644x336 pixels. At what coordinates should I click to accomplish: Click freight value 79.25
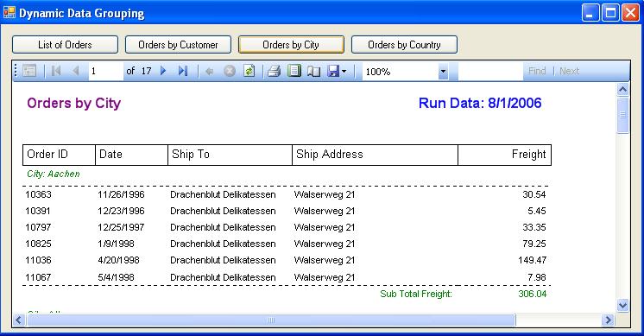coord(534,244)
